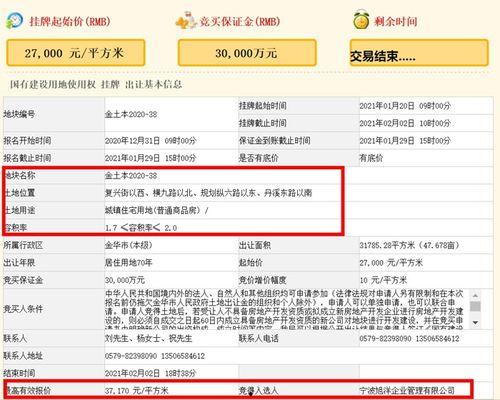
Task: Click the scroll down arrow in 竞买人条件 box
Action: click(x=476, y=322)
